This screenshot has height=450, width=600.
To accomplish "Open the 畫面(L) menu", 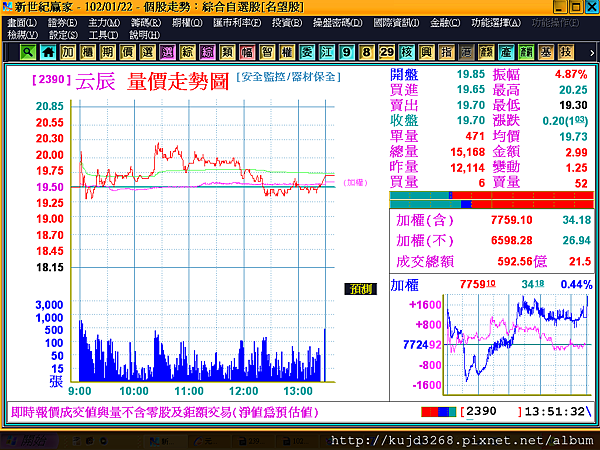I will click(x=23, y=23).
